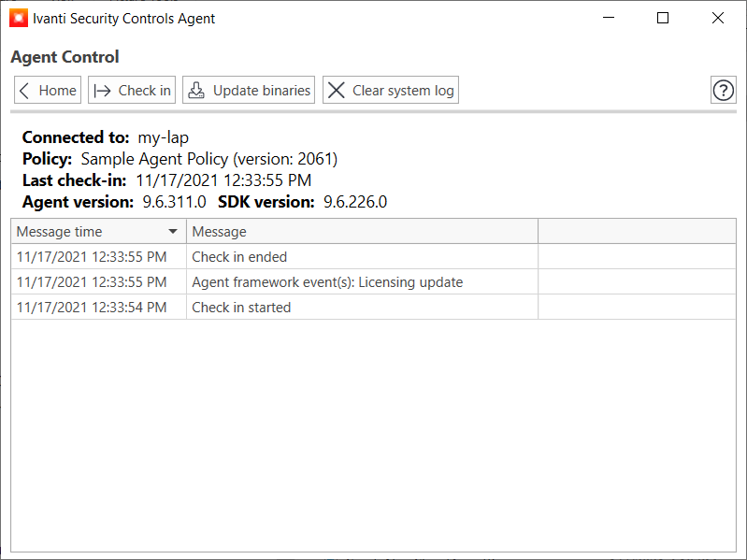Maximize the Ivanti Security Controls Agent window
747x560 pixels.
(x=663, y=18)
